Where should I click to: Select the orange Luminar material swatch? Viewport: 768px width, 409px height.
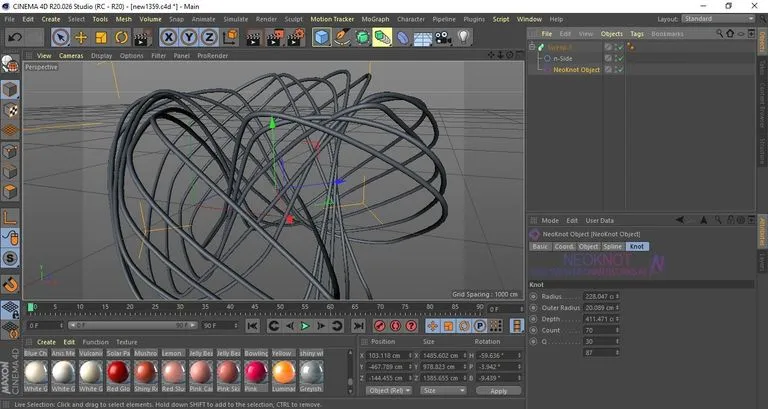[x=284, y=372]
